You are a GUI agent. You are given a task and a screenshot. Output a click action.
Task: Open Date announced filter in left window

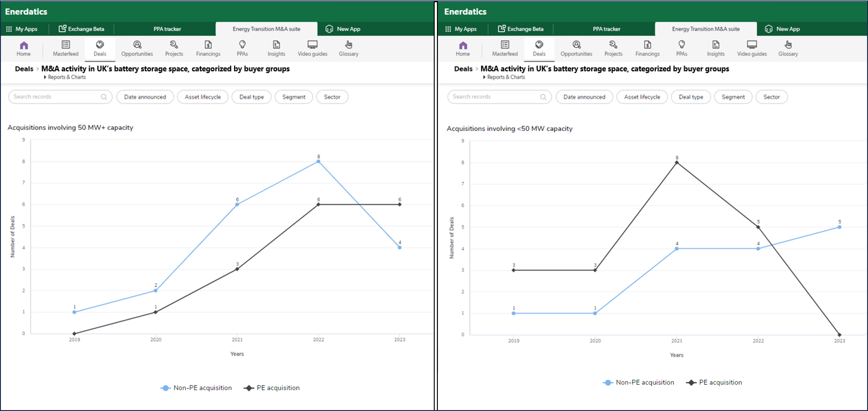pos(145,97)
